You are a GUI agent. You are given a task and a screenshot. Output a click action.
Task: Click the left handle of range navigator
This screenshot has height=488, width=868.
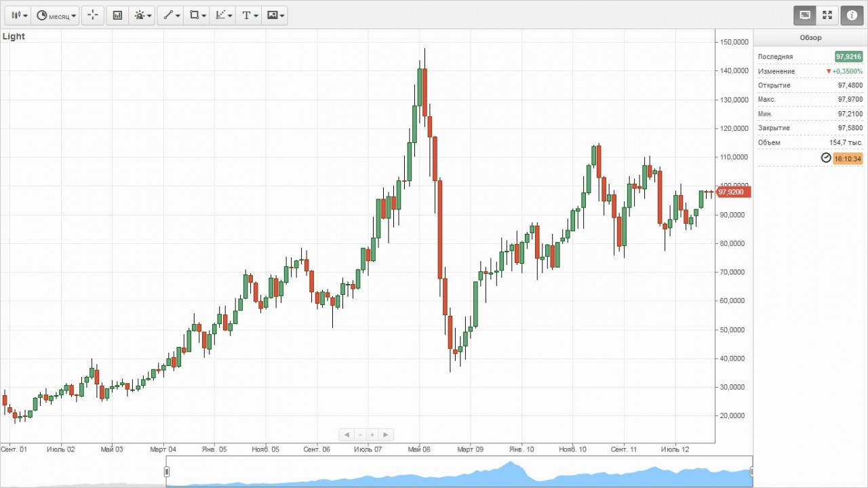(166, 472)
